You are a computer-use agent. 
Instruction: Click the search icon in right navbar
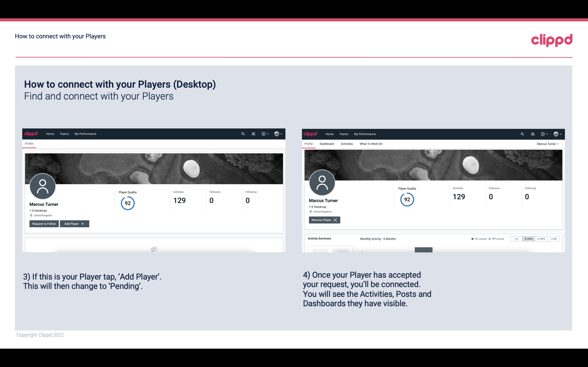[x=522, y=133]
